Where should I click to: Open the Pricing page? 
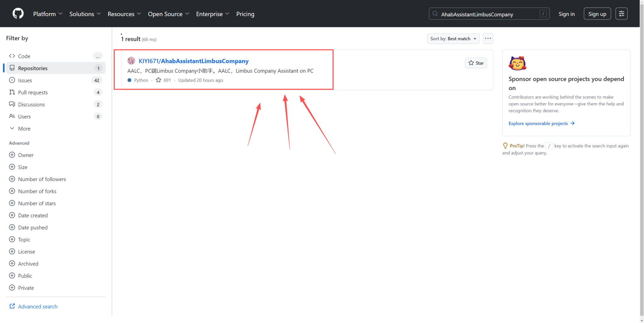point(245,14)
